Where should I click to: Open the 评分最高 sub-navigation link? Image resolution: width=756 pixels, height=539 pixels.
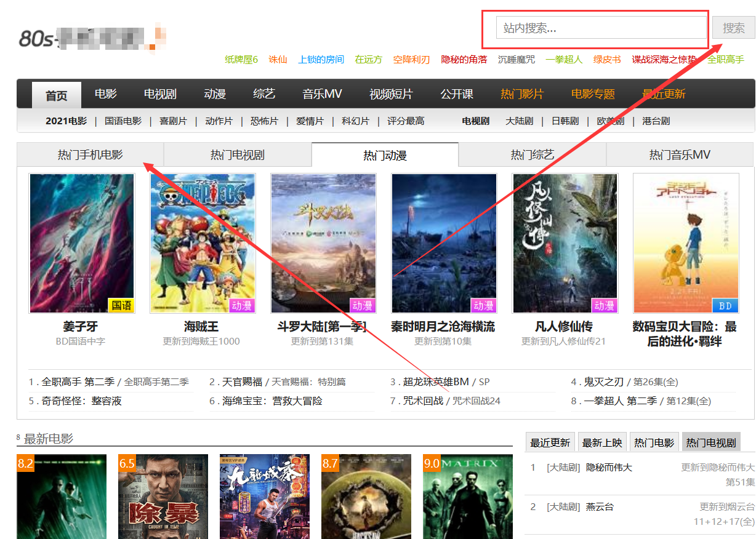[x=406, y=121]
